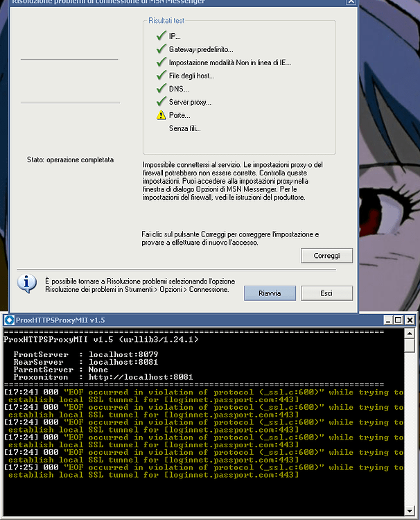
Task: Click the 'Server proxy...' result label
Action: [190, 102]
